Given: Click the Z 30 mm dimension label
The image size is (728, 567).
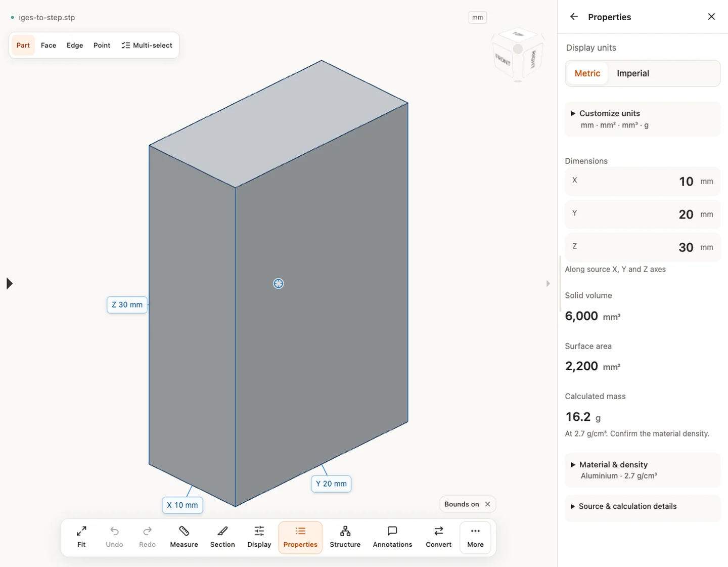Looking at the screenshot, I should pos(127,305).
